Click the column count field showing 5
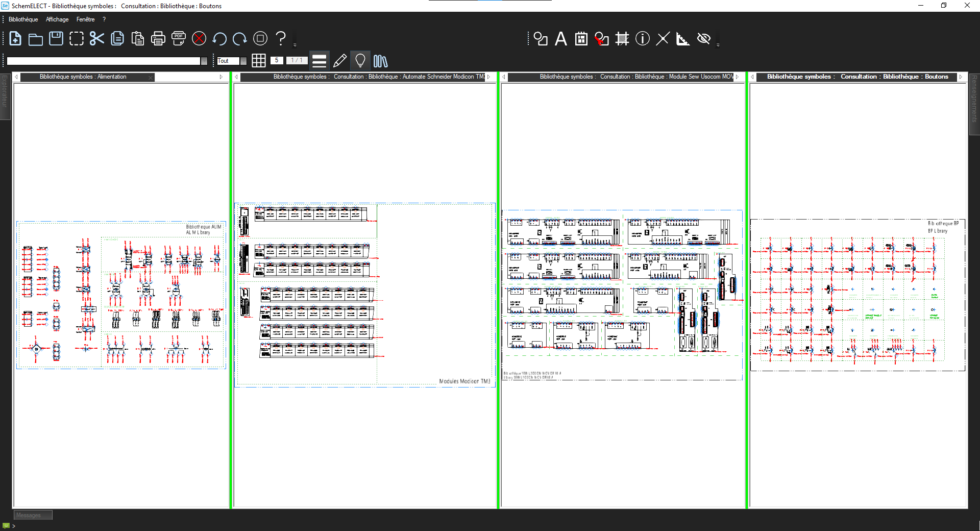 277,60
